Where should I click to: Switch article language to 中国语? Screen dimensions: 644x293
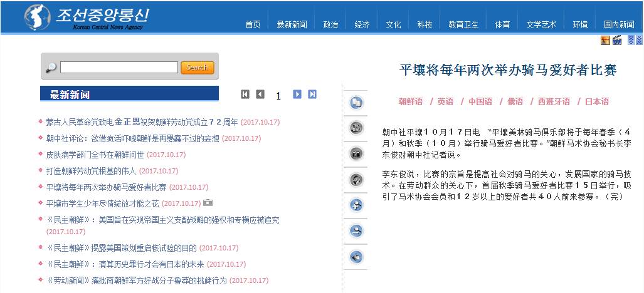click(480, 101)
